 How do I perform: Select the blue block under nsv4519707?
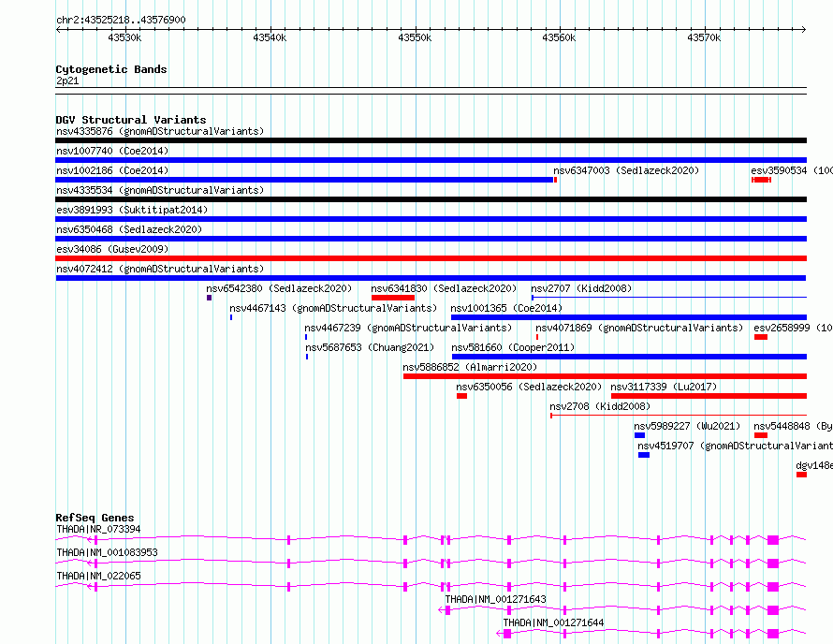pos(643,455)
